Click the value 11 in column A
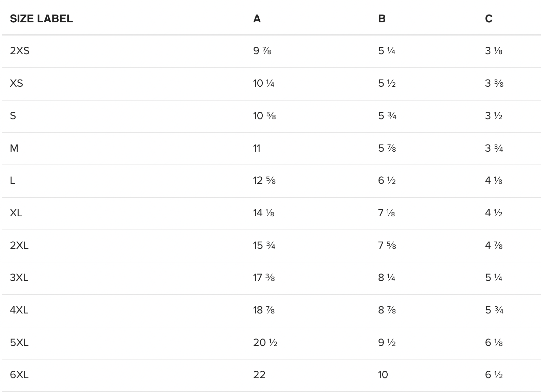Image resolution: width=541 pixels, height=392 pixels. [257, 148]
